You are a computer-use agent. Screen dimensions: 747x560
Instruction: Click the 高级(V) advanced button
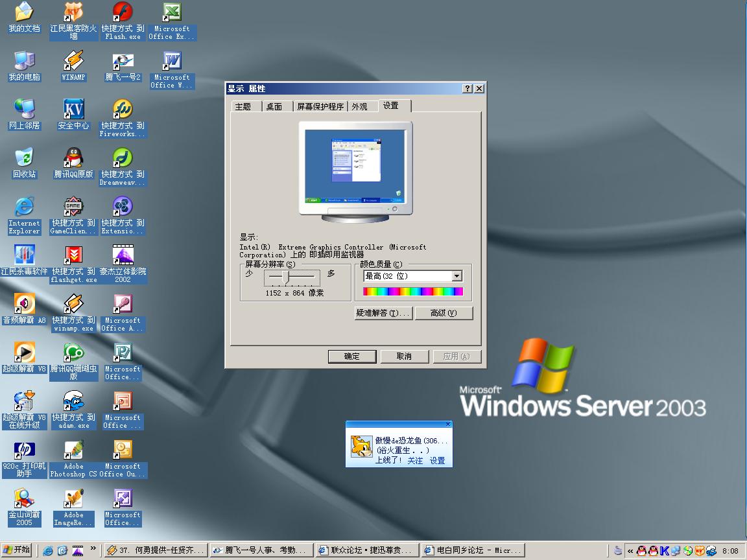click(x=444, y=313)
